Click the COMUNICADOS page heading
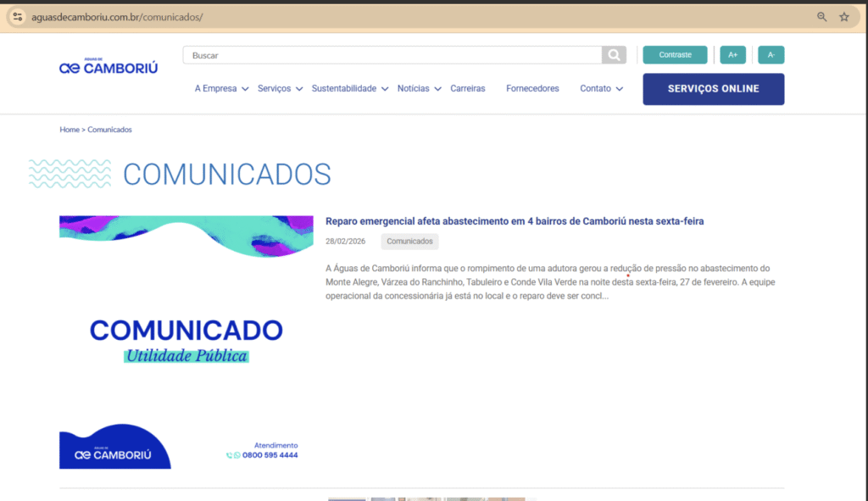Viewport: 868px width, 501px height. click(x=227, y=175)
